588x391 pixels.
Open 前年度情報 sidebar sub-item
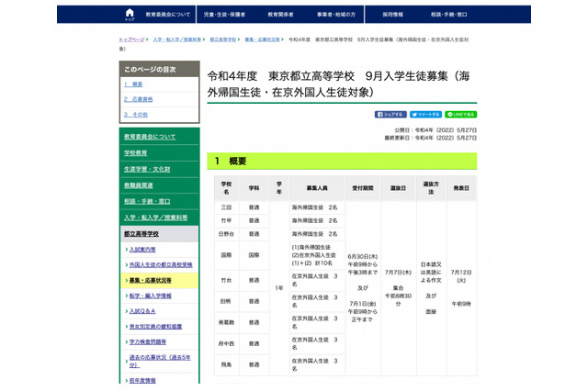click(x=142, y=381)
